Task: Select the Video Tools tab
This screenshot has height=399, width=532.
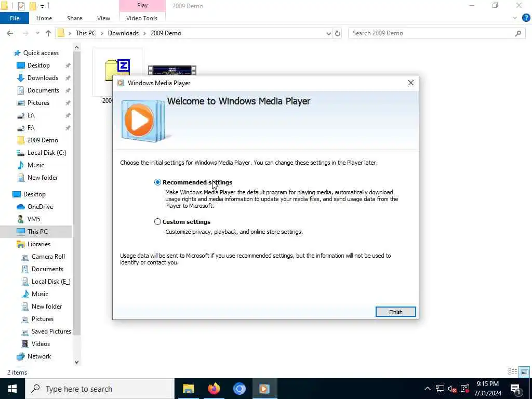Action: coord(142,18)
